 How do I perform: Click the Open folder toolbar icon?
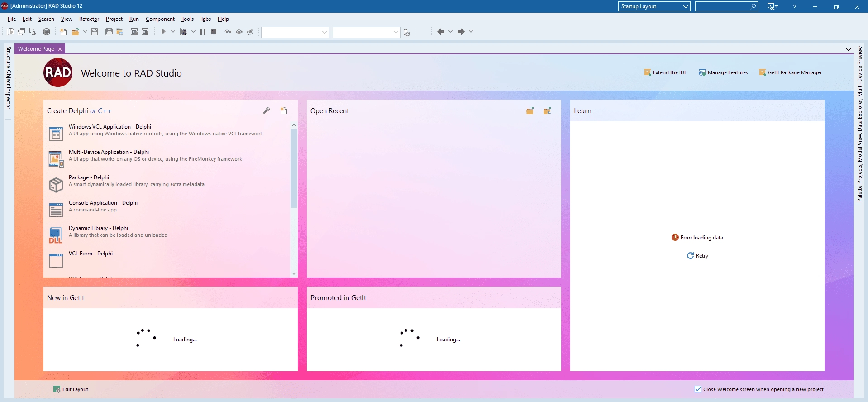(x=76, y=32)
